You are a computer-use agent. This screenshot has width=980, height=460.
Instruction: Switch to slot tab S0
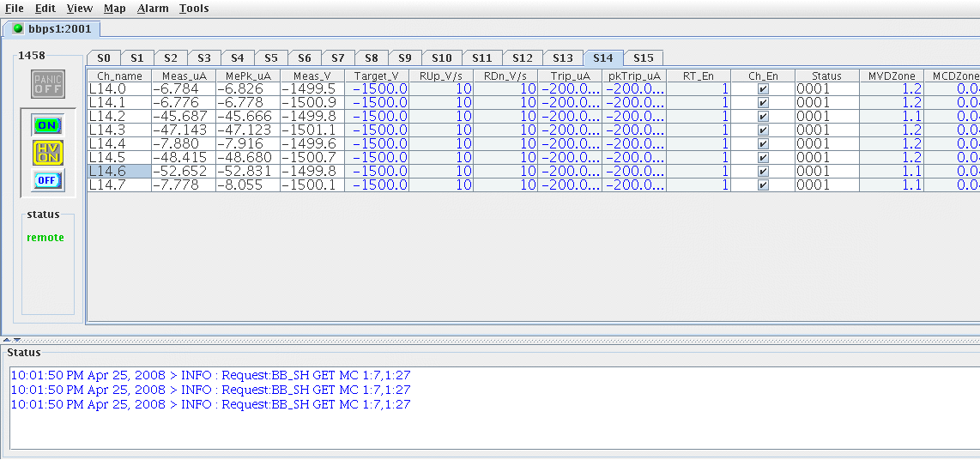click(x=104, y=57)
